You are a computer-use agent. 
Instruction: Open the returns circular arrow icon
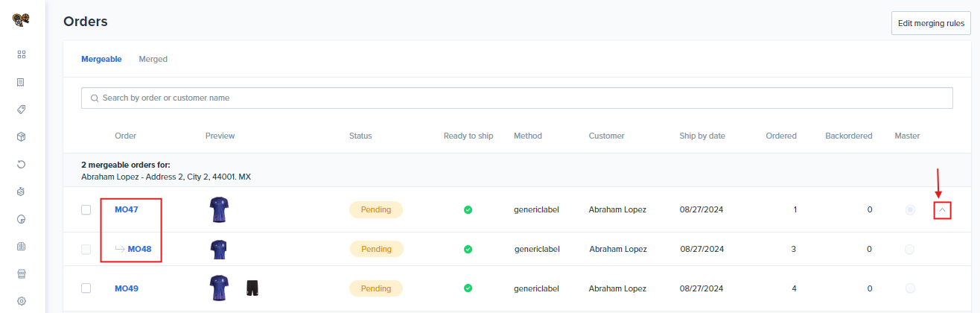[22, 164]
